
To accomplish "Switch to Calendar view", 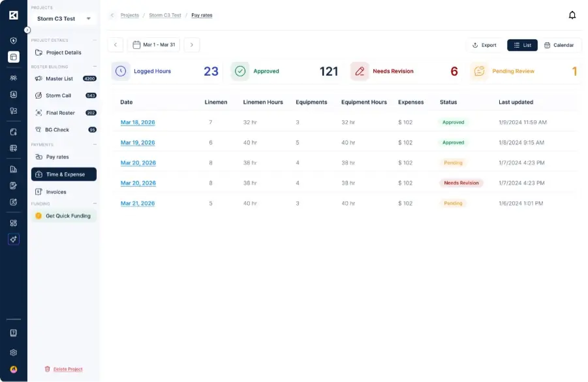I will click(x=559, y=45).
